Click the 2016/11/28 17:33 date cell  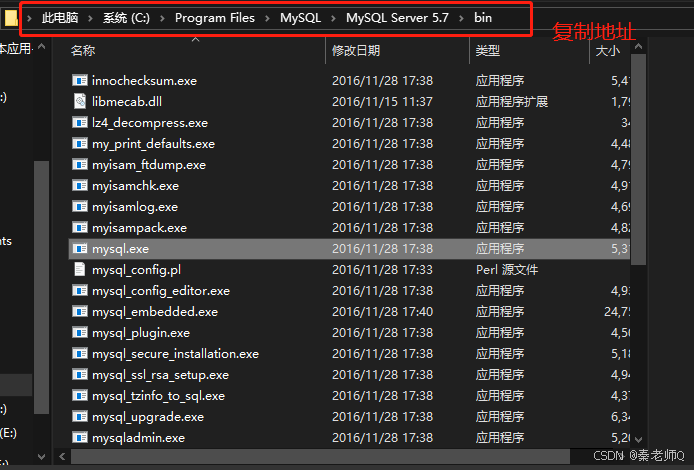pyautogui.click(x=382, y=270)
